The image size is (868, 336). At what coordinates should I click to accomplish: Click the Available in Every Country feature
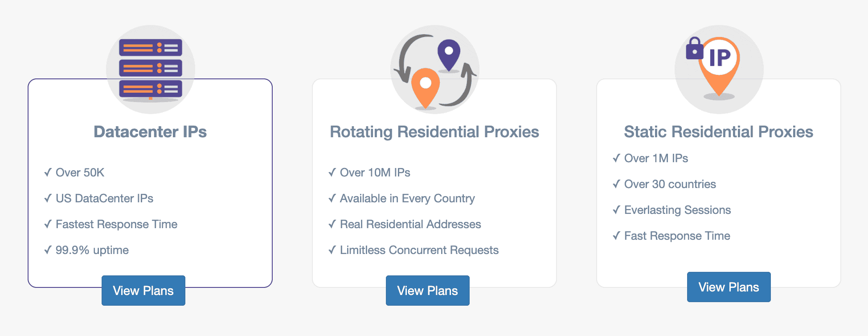click(407, 198)
